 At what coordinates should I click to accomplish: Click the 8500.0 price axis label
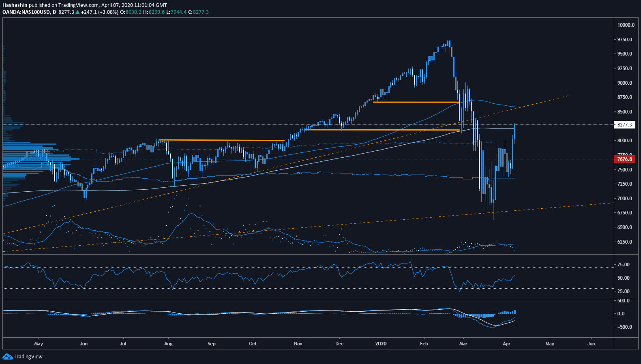tap(625, 112)
